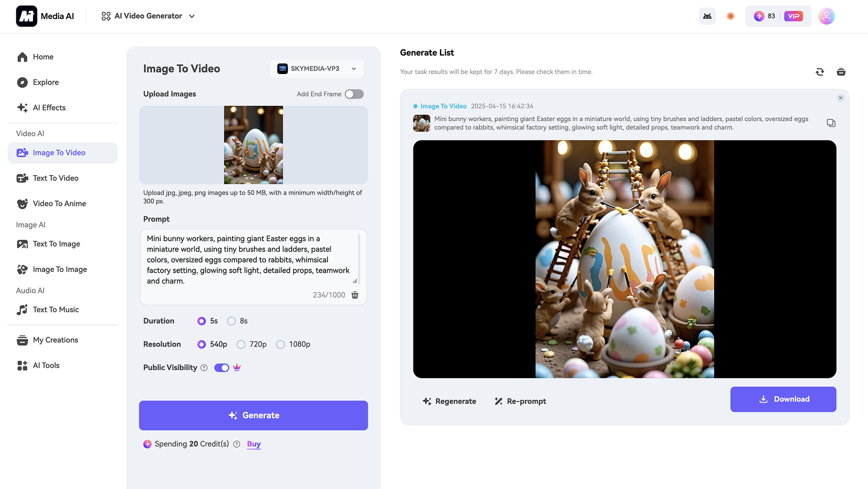Copy the prompt using the copy icon
This screenshot has width=868, height=489.
coord(831,123)
